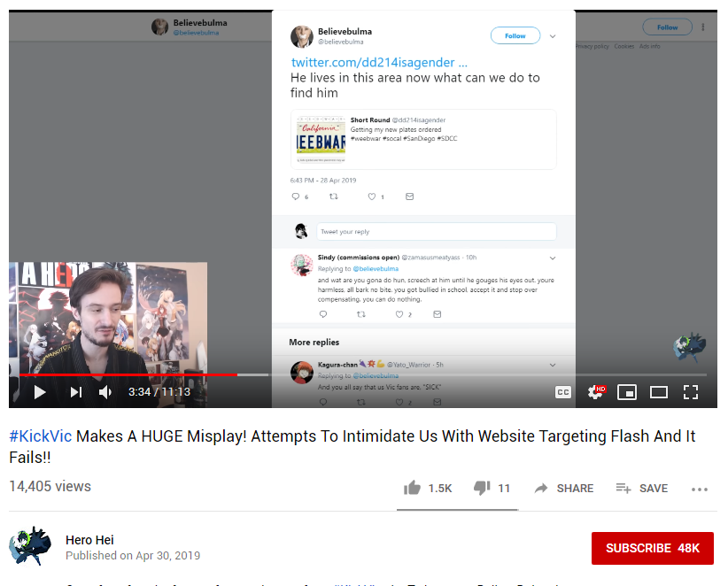View the California license plate thumbnail
Image resolution: width=728 pixels, height=586 pixels.
(321, 139)
